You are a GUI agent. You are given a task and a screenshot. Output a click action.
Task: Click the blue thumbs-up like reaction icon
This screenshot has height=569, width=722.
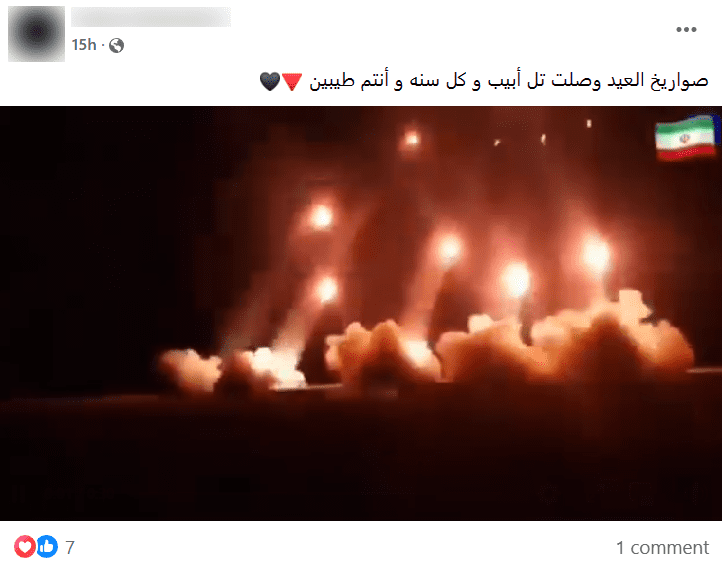[x=47, y=546]
